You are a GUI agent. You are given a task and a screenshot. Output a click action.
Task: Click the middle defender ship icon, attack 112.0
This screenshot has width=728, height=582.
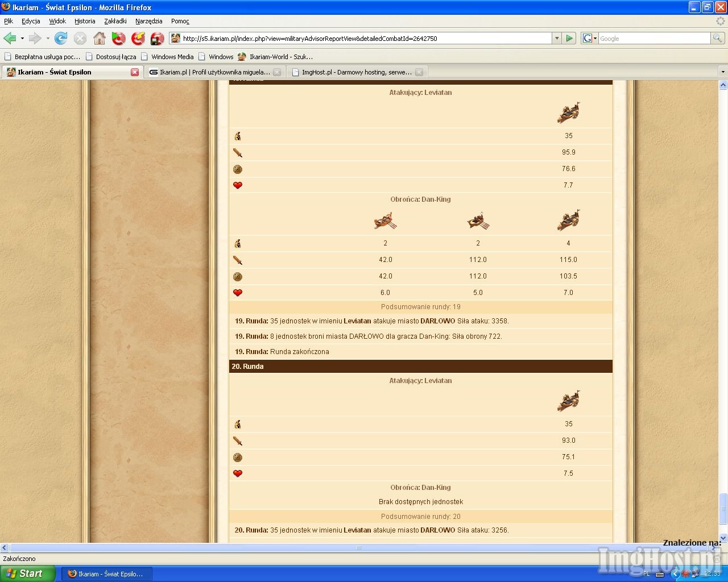(478, 221)
